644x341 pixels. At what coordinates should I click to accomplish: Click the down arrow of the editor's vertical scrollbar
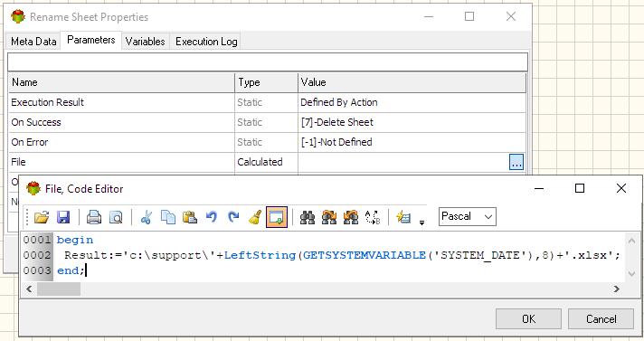631,274
